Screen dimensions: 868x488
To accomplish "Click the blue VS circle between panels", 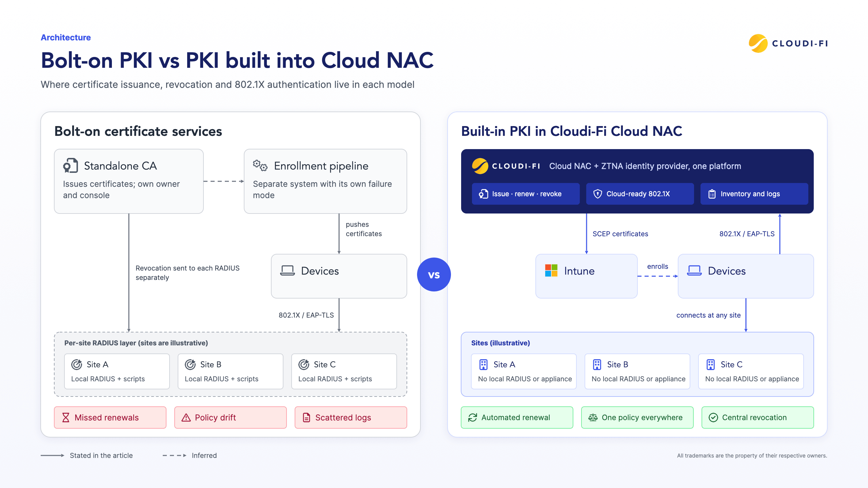I will [x=434, y=274].
